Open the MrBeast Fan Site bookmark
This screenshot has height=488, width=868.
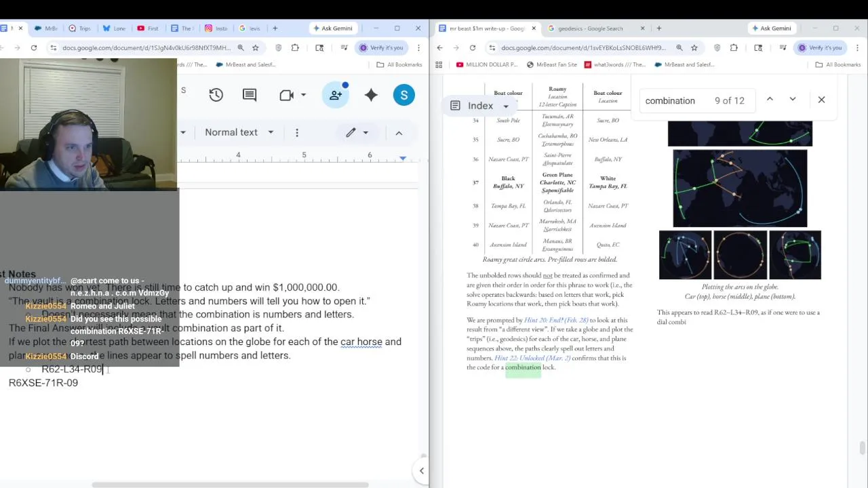coord(551,64)
